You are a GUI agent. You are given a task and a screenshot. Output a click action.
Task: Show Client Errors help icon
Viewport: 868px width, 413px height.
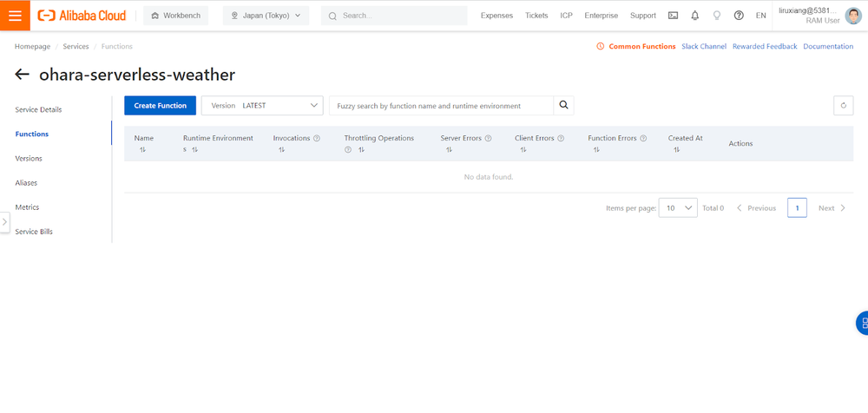561,139
